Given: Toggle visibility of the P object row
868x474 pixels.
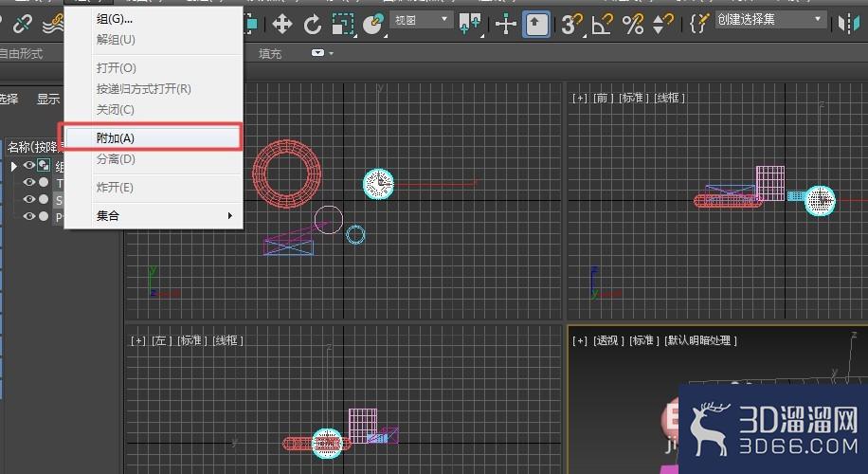Looking at the screenshot, I should point(29,216).
